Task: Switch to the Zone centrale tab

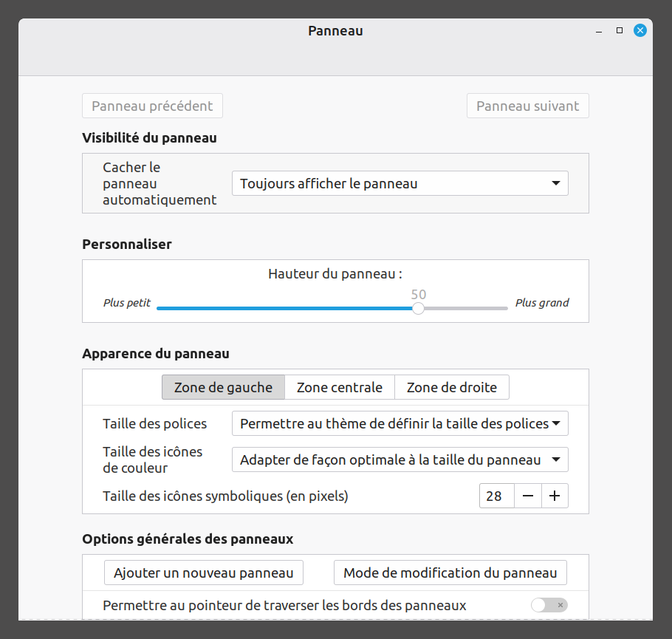Action: (340, 387)
